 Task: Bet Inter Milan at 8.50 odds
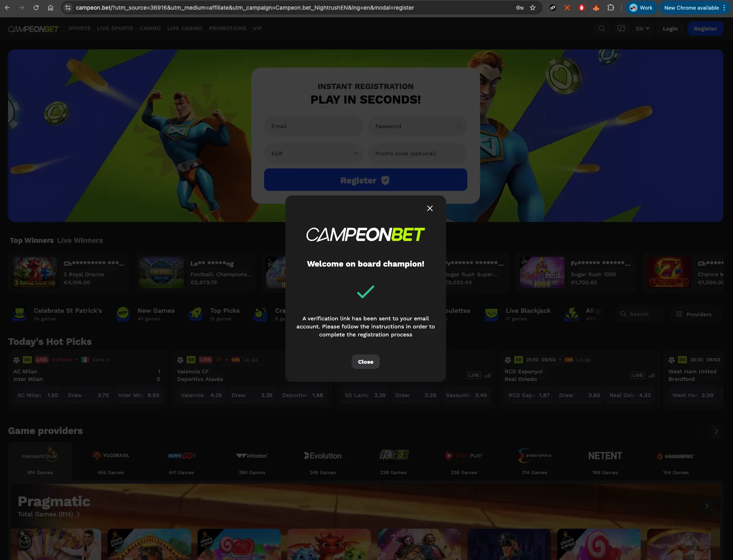[x=139, y=395]
